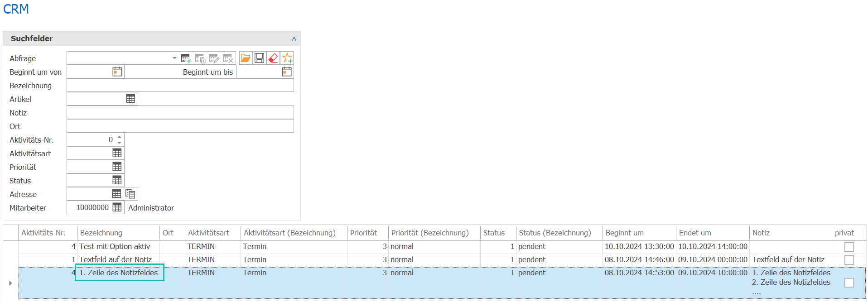
Task: Open saved search with folder icon
Action: pyautogui.click(x=246, y=58)
